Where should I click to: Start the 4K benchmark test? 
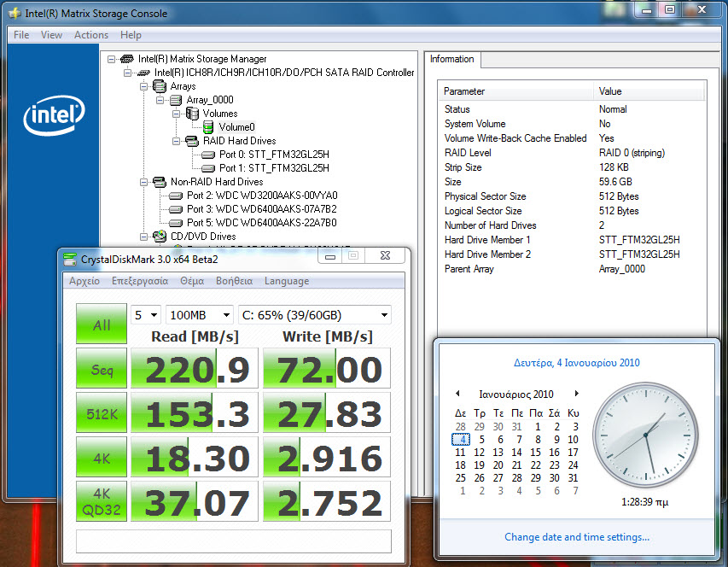[x=102, y=457]
